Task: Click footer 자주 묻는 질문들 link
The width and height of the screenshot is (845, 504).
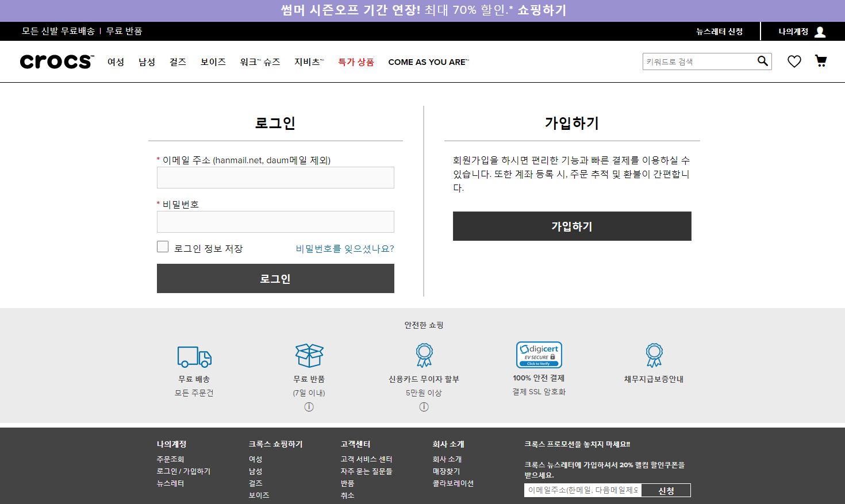Action: [366, 471]
